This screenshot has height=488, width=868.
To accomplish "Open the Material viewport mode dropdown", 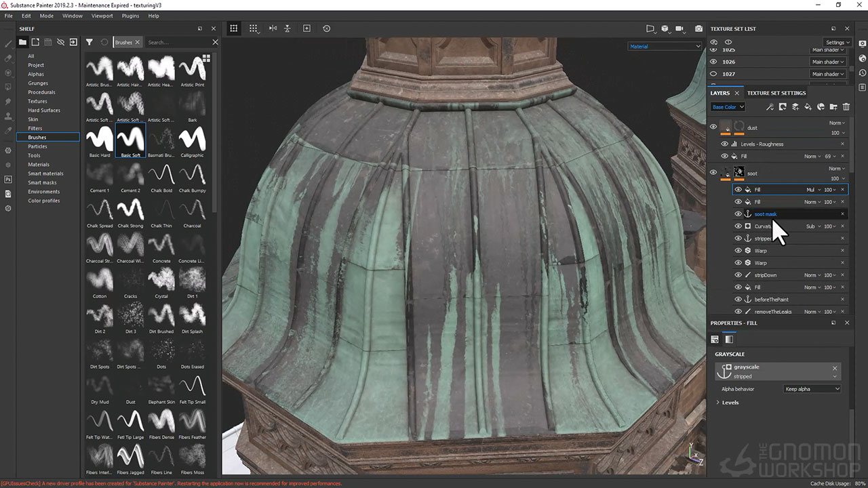I will 665,47.
